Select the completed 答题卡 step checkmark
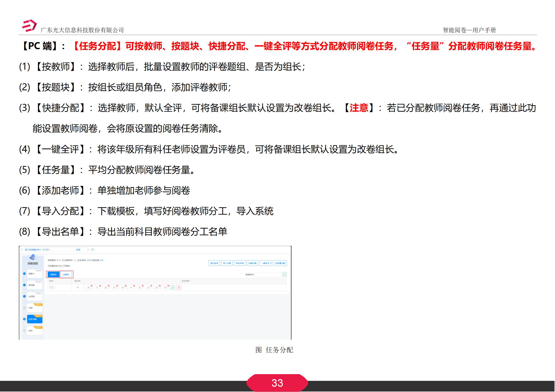 click(x=24, y=273)
